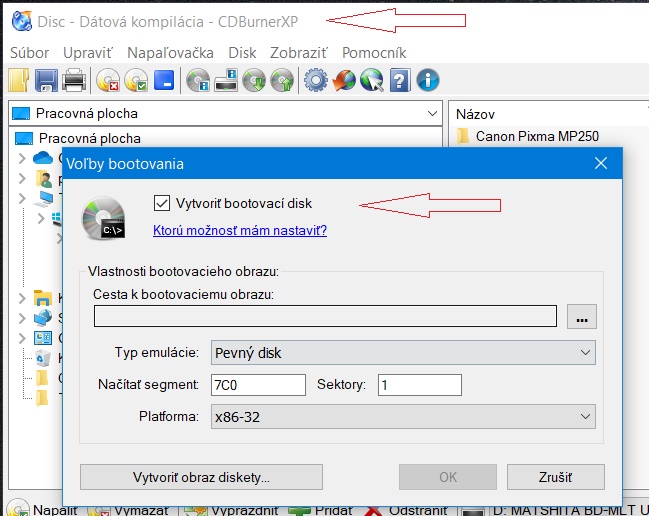This screenshot has width=649, height=516.
Task: Expand the OneDrive tree node
Action: tap(22, 158)
